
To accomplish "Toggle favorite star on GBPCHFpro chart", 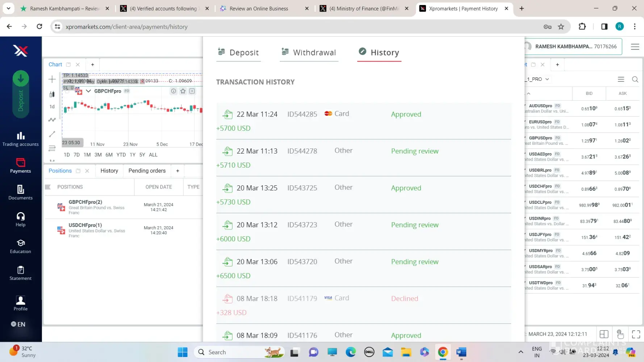I will point(183,91).
